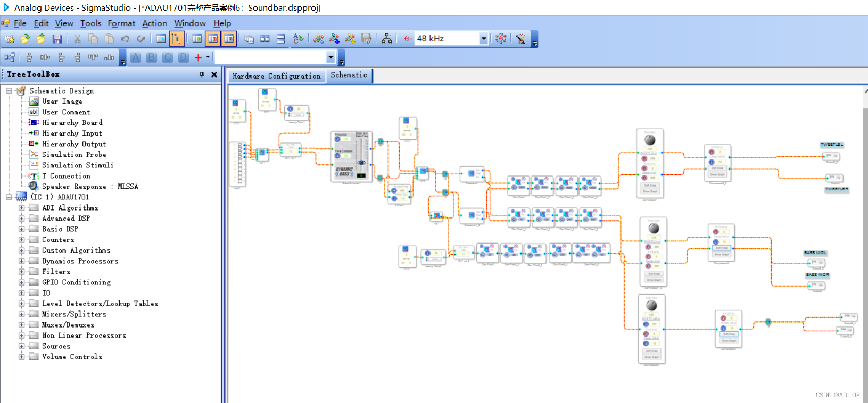Open the File menu
868x403 pixels.
(x=20, y=23)
